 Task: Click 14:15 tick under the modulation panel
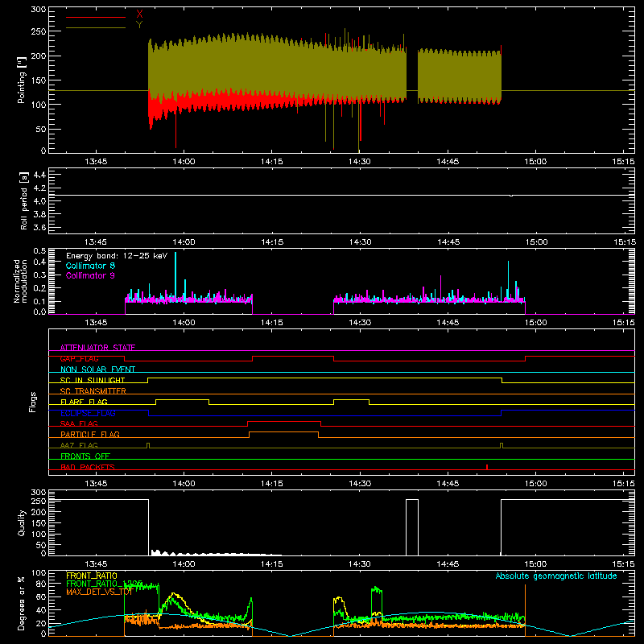click(271, 323)
